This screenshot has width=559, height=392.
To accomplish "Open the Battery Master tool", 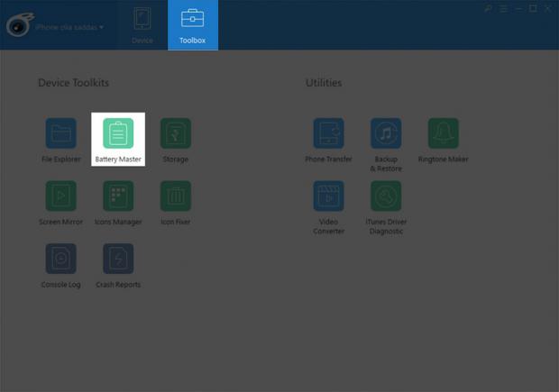I will coord(118,133).
